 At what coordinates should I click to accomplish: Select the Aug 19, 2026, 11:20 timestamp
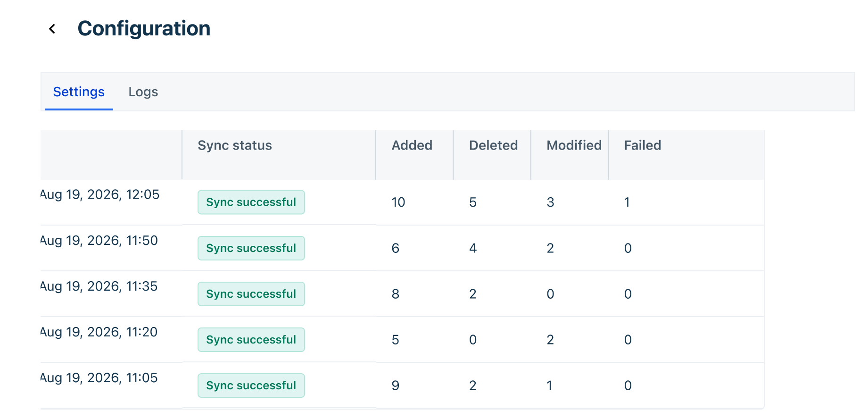pyautogui.click(x=99, y=332)
